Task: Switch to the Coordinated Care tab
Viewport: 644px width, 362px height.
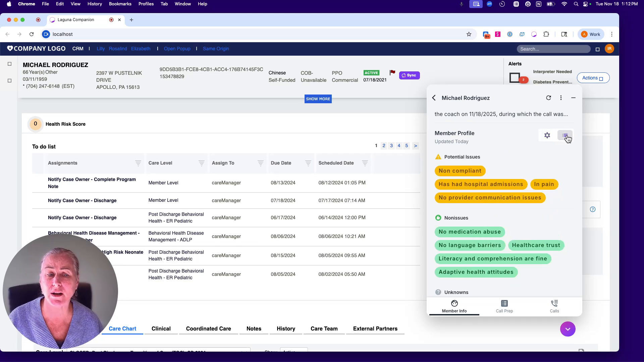Action: click(x=208, y=329)
